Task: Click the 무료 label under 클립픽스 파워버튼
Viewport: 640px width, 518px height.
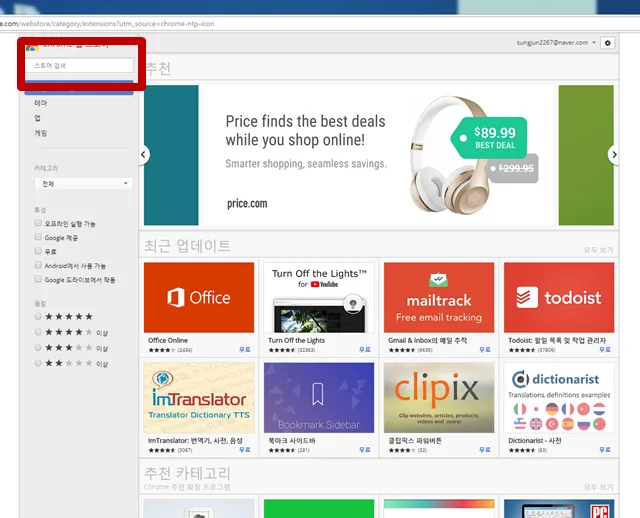Action: [x=484, y=450]
